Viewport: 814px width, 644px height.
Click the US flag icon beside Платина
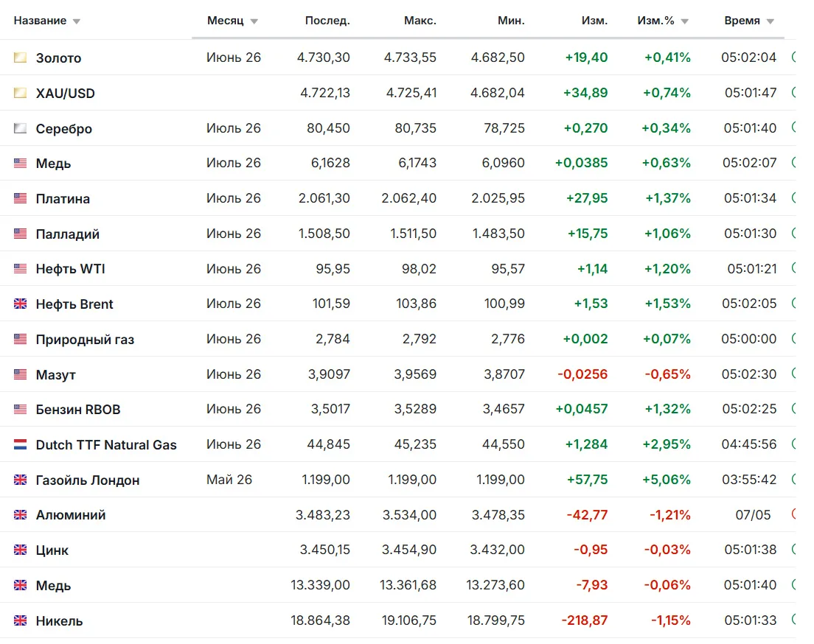tap(20, 198)
